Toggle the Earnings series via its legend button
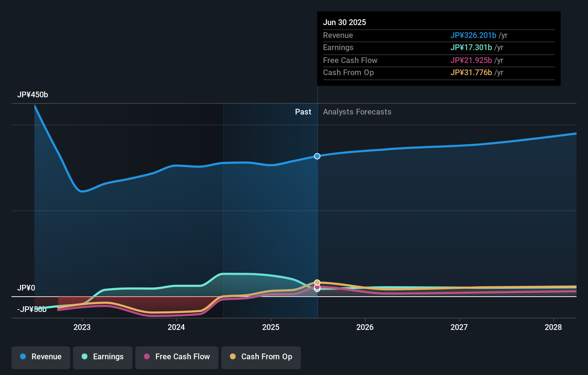The image size is (588, 375). (x=103, y=357)
